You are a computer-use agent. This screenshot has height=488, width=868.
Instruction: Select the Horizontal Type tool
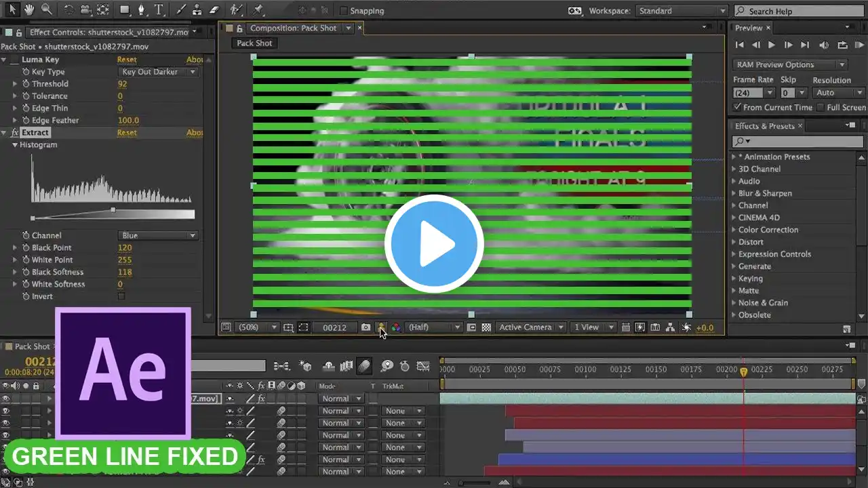pyautogui.click(x=159, y=9)
